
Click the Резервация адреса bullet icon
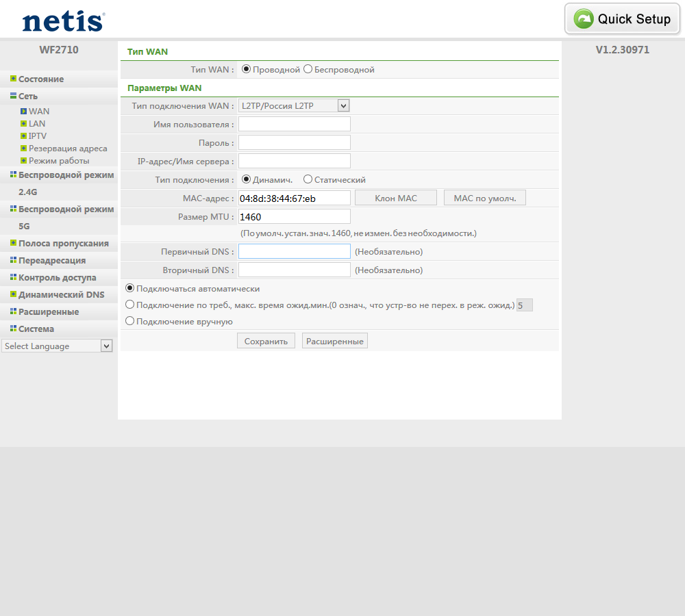coord(23,148)
